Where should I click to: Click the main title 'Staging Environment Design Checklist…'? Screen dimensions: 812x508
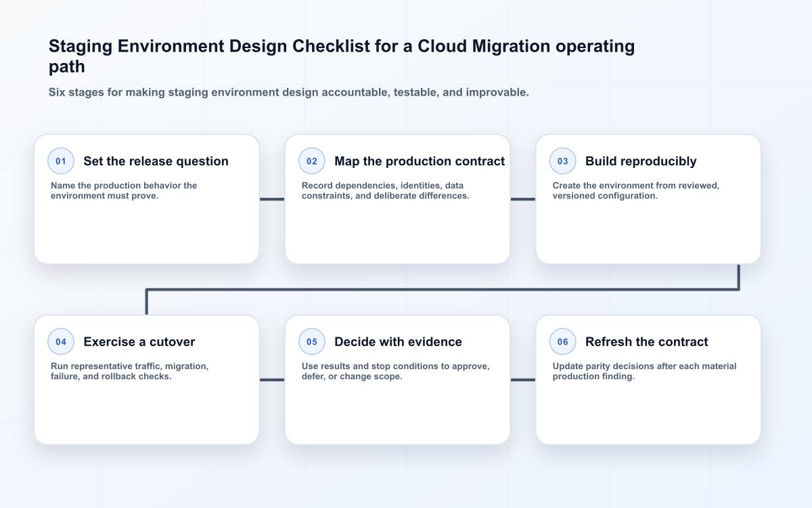(342, 56)
